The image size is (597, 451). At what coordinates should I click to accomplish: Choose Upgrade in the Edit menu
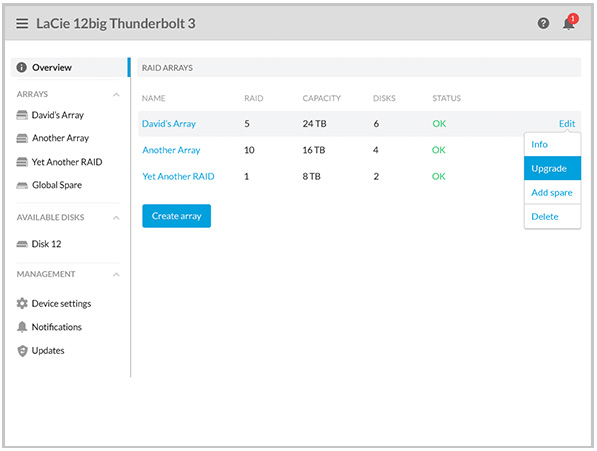[552, 168]
